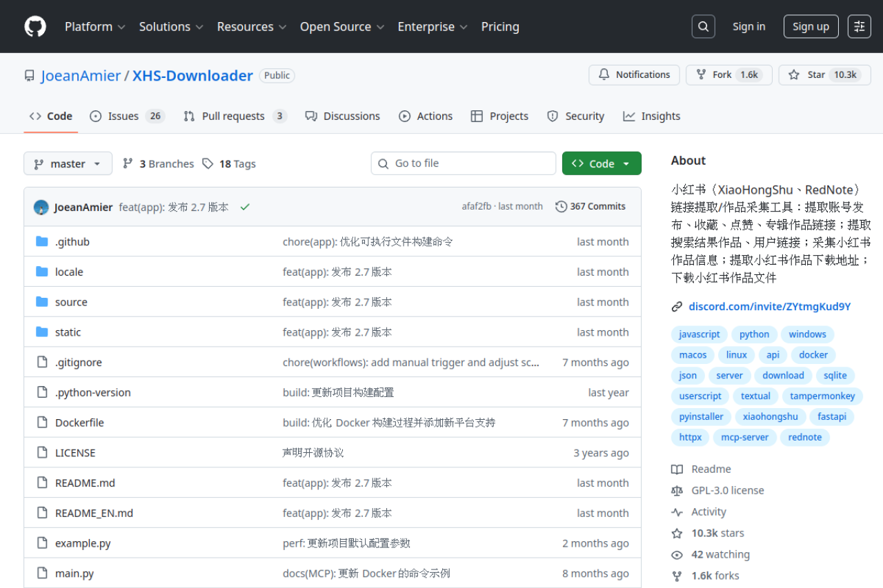
Task: Open the Insights tab
Action: 651,116
